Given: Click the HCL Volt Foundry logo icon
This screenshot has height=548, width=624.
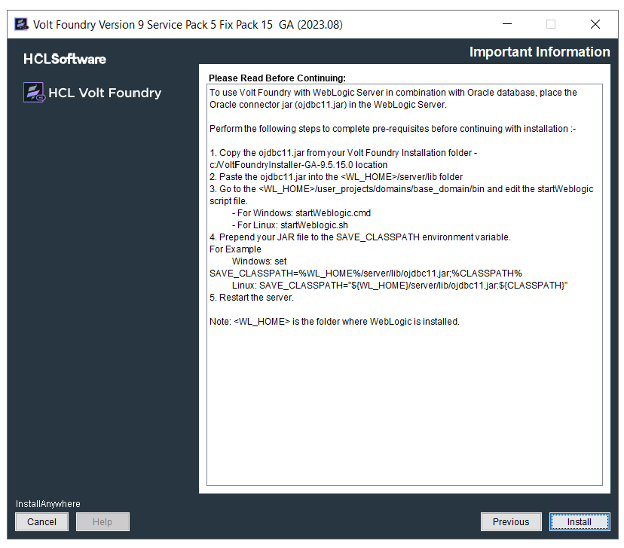Looking at the screenshot, I should (33, 92).
